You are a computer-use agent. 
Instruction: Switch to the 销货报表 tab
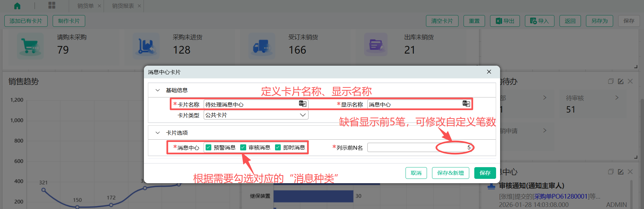pyautogui.click(x=123, y=6)
